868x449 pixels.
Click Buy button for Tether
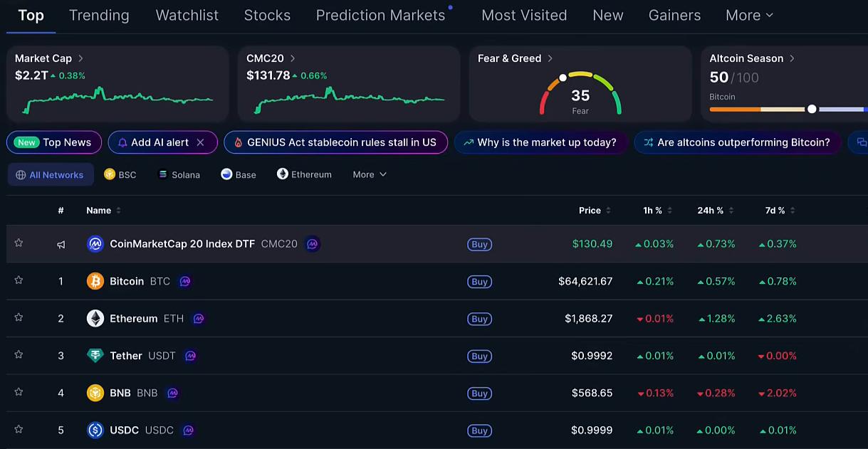click(480, 356)
